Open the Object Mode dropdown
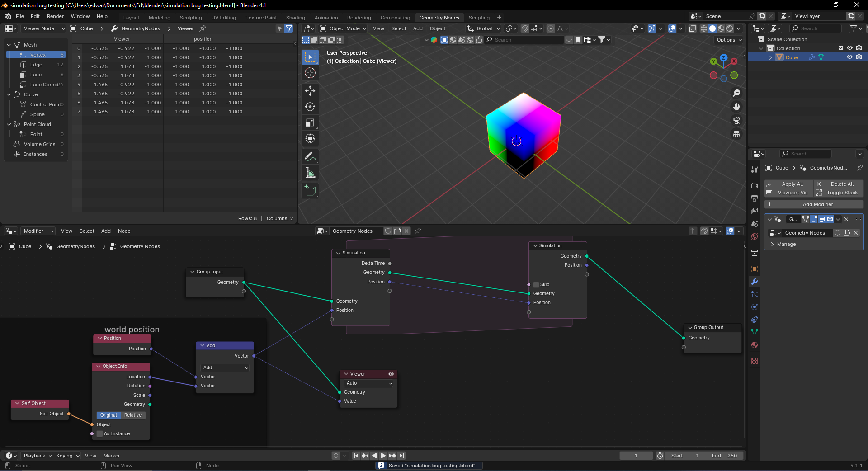This screenshot has height=471, width=868. (x=343, y=28)
